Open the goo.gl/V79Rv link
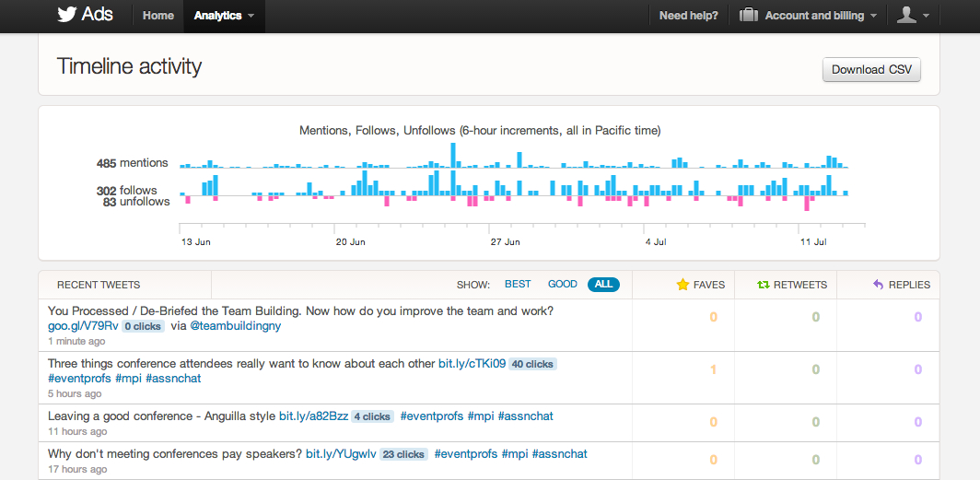This screenshot has height=480, width=980. point(83,326)
